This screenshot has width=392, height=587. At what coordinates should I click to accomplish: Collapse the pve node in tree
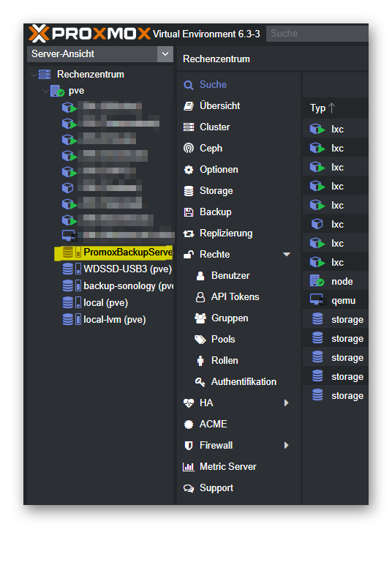(x=45, y=91)
